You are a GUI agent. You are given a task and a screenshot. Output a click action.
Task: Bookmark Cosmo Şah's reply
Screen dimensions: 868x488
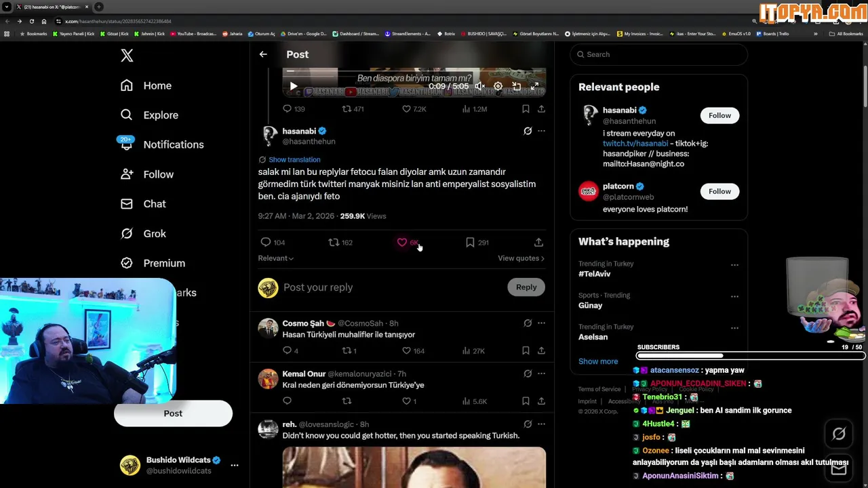tap(526, 350)
